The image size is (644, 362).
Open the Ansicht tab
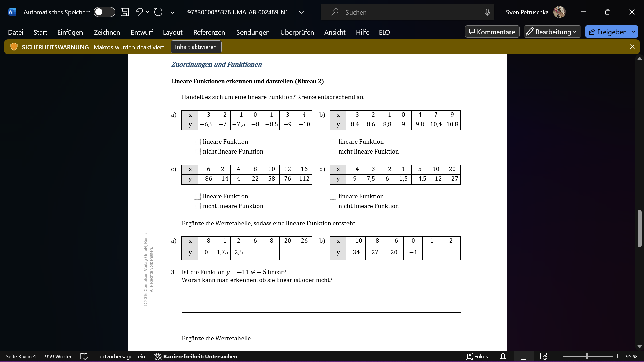click(x=335, y=32)
